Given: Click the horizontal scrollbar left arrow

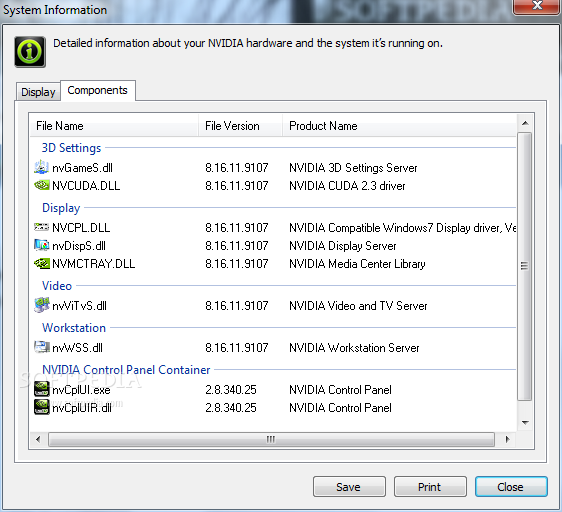Looking at the screenshot, I should (38, 439).
